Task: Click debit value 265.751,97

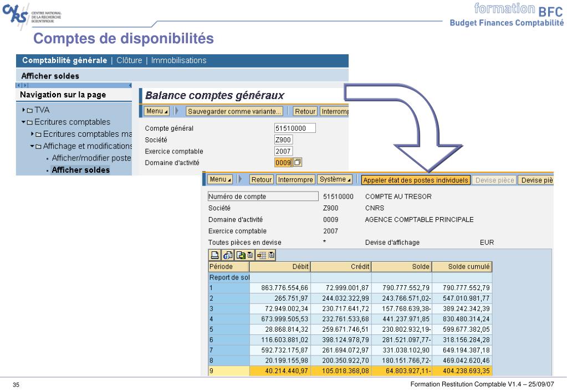Action: click(291, 298)
